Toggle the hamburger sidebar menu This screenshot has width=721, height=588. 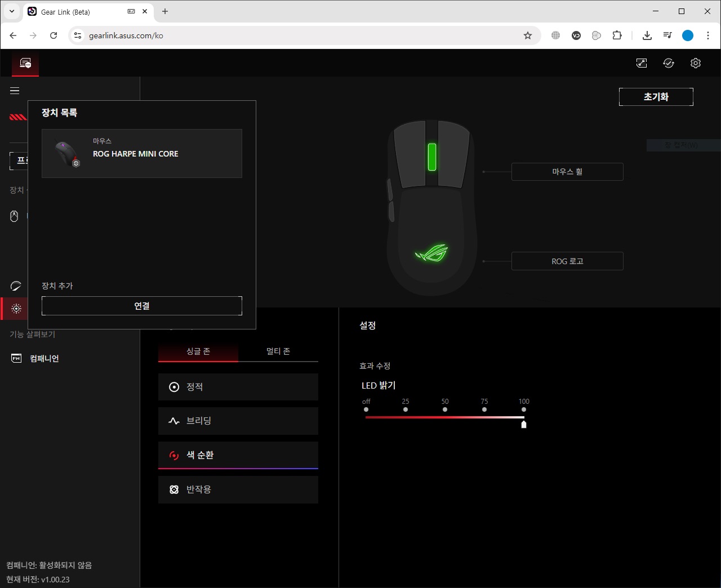15,91
